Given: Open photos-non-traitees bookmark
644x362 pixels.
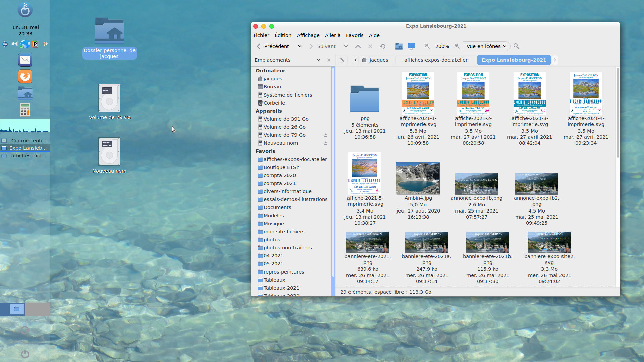Looking at the screenshot, I should click(x=287, y=248).
